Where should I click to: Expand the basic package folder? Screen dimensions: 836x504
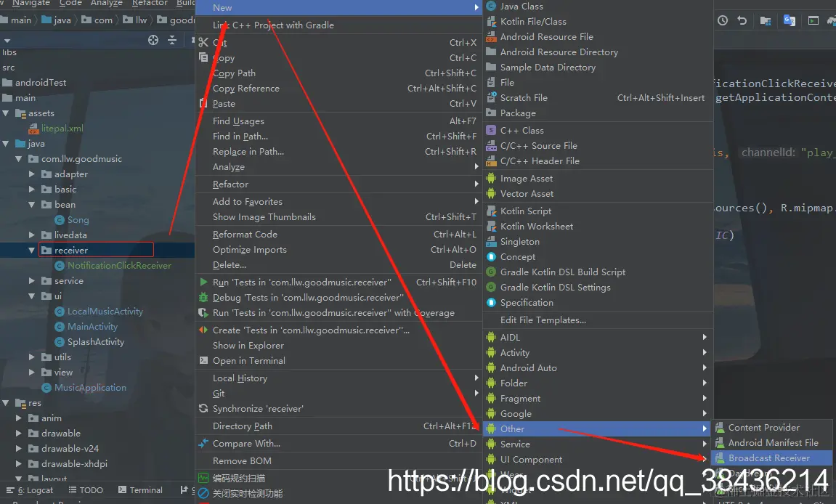tap(31, 190)
